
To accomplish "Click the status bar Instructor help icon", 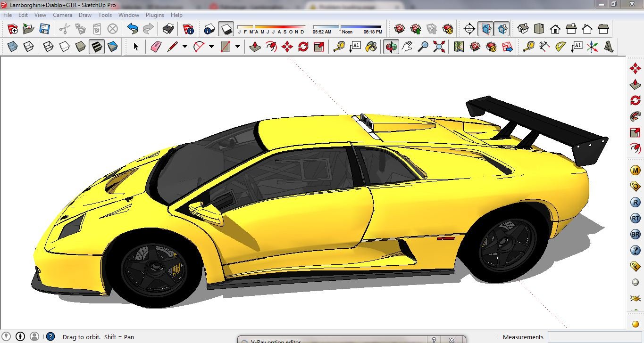I will tap(50, 336).
